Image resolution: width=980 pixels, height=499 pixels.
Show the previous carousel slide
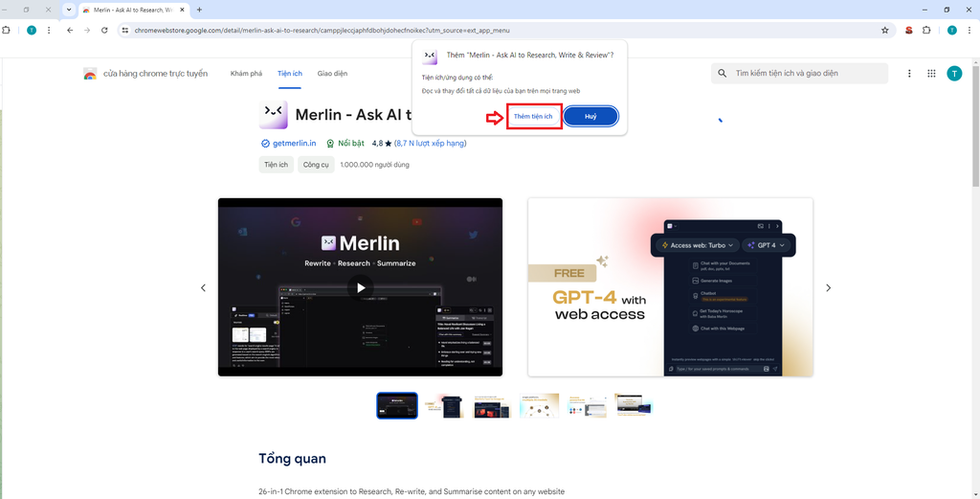point(203,287)
